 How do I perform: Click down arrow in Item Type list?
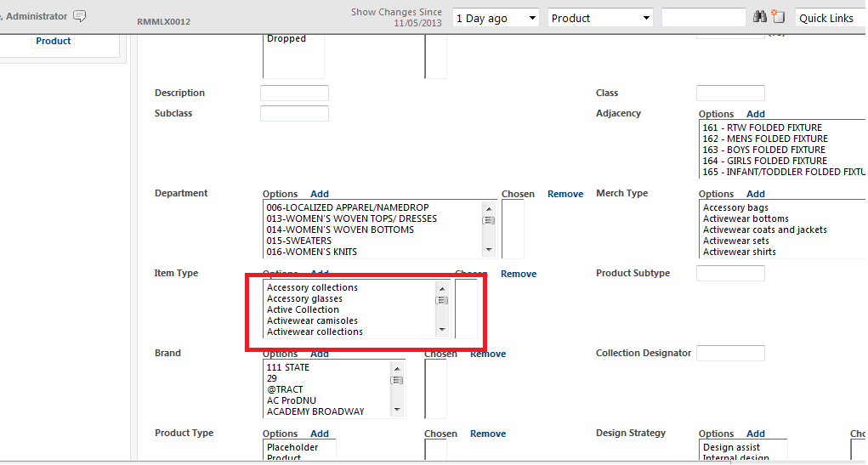(441, 330)
